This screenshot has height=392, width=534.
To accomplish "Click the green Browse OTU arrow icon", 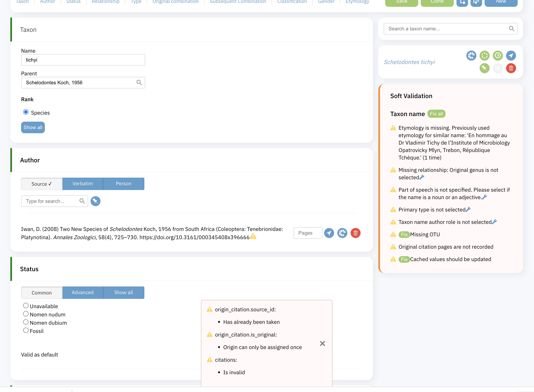I will [x=498, y=56].
